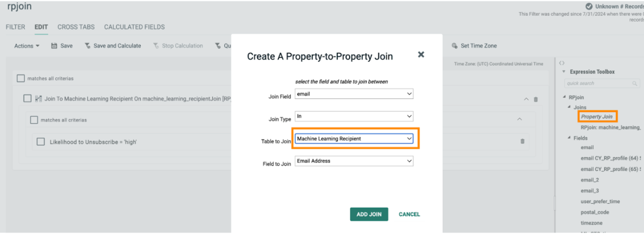Delete the Likelihood to Unsubscribe criterion
This screenshot has height=234, width=644.
tap(522, 142)
